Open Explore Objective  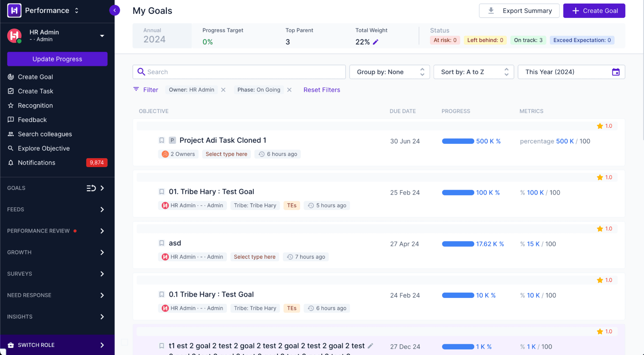(44, 148)
